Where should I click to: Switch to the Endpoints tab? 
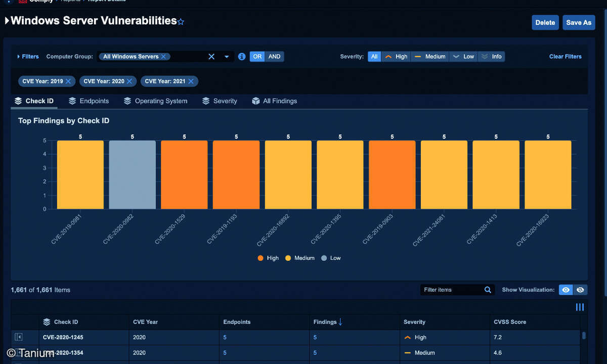(89, 101)
